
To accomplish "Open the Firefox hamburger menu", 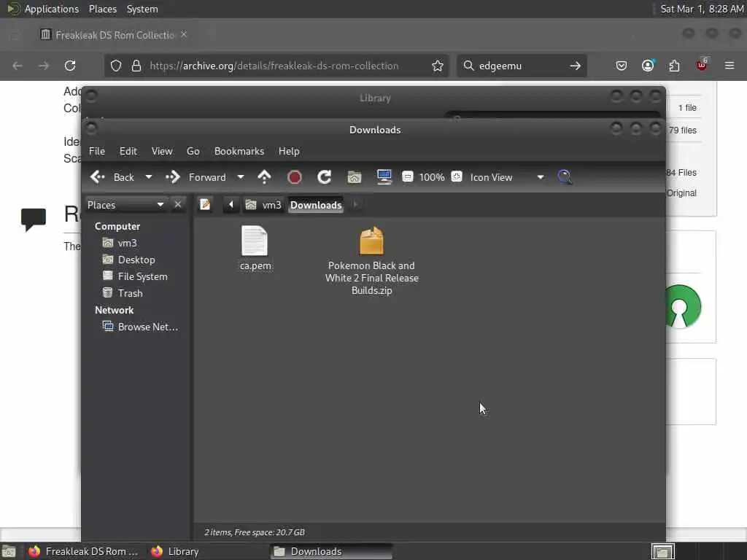I will 729,66.
